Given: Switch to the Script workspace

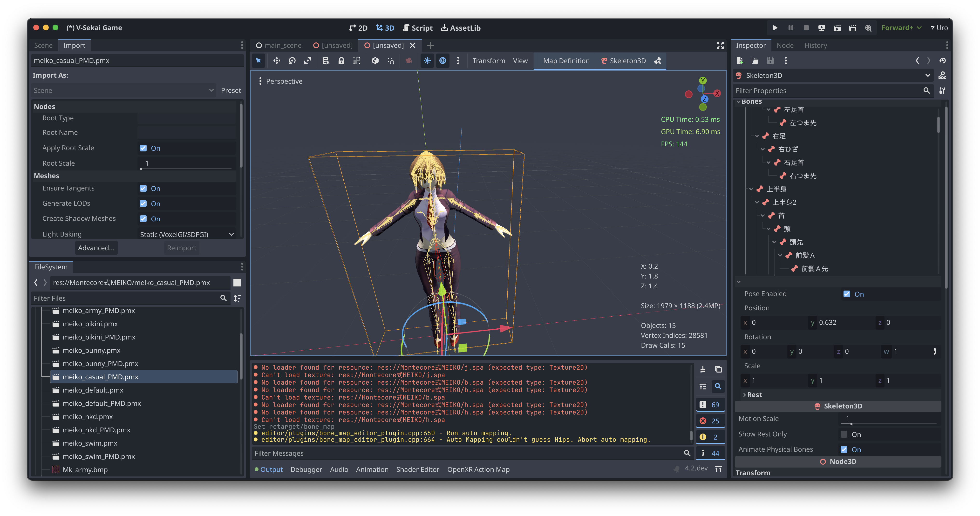Looking at the screenshot, I should pos(418,28).
